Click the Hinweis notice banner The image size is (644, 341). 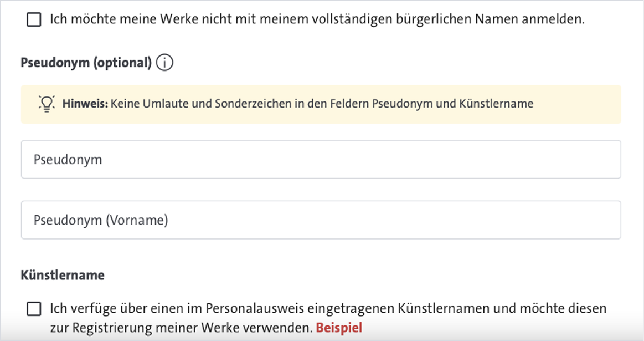(321, 103)
